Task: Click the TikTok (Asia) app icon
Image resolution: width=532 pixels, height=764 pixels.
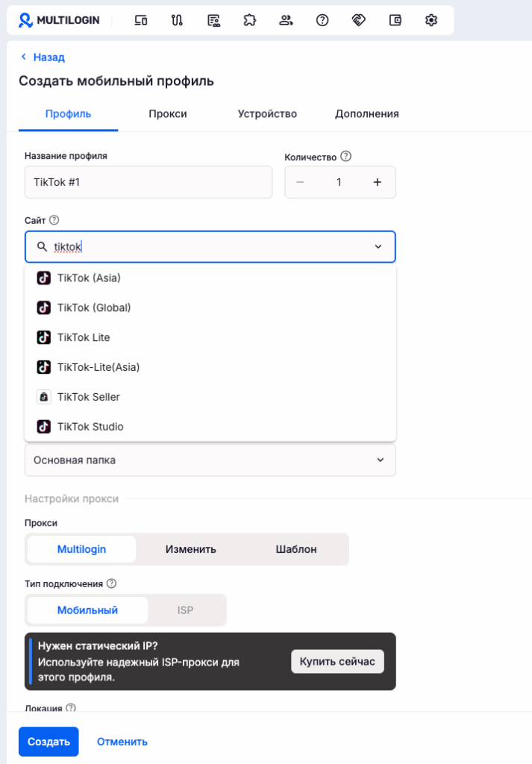Action: [x=44, y=278]
